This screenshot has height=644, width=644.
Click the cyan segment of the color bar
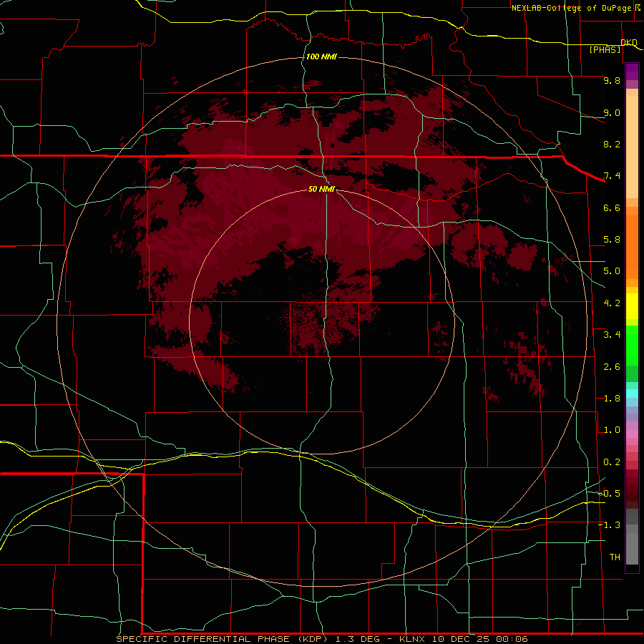(x=632, y=394)
